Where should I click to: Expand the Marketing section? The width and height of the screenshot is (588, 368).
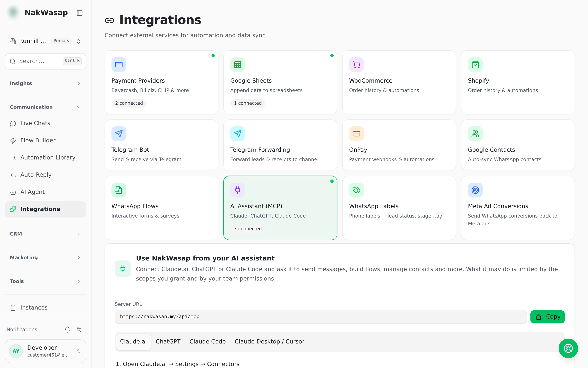(46, 258)
